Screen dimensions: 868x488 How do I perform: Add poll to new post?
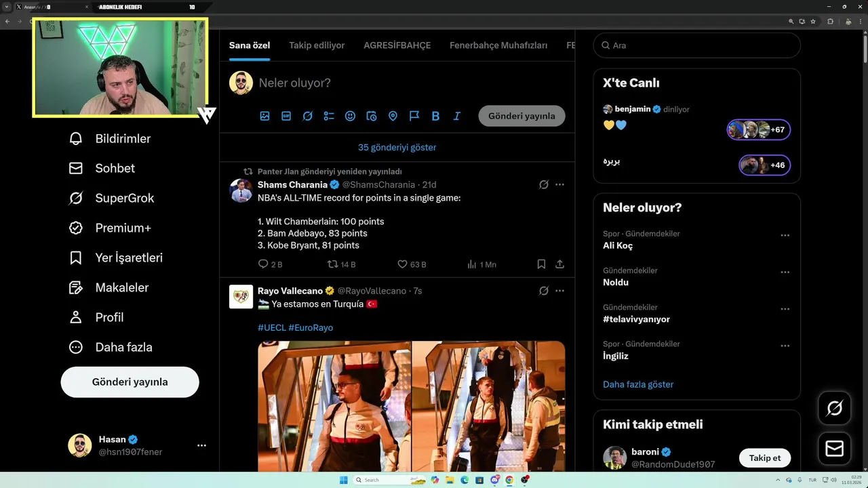click(x=329, y=116)
